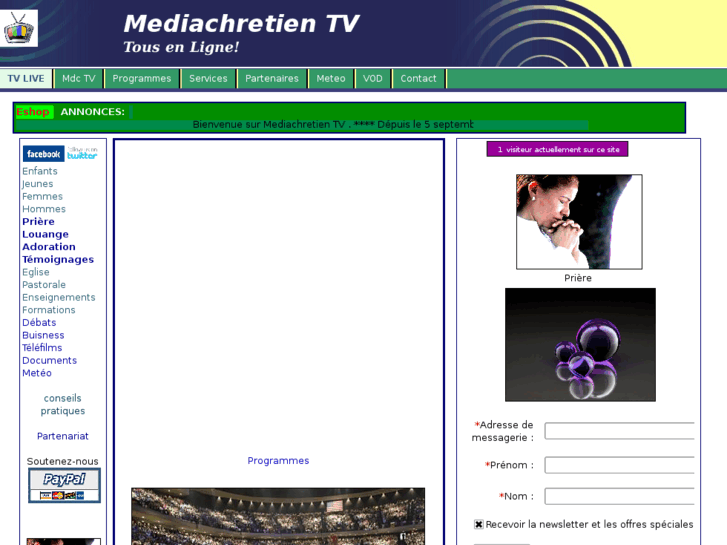Open the Mdc TV menu item
727x545 pixels.
click(79, 78)
